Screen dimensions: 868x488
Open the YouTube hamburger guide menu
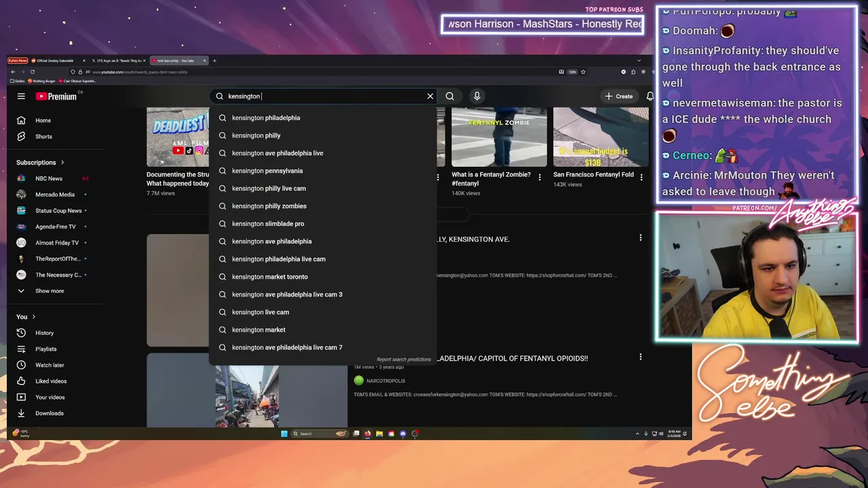[x=21, y=96]
